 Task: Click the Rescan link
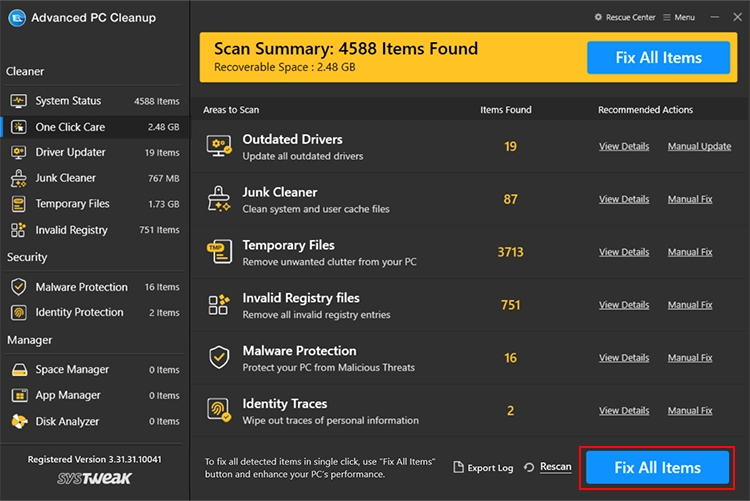point(555,467)
